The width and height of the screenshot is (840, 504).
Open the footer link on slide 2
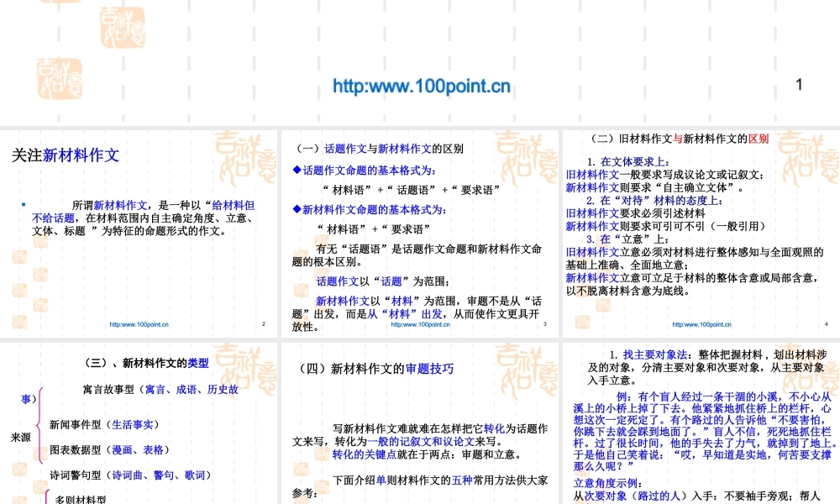coord(139,324)
